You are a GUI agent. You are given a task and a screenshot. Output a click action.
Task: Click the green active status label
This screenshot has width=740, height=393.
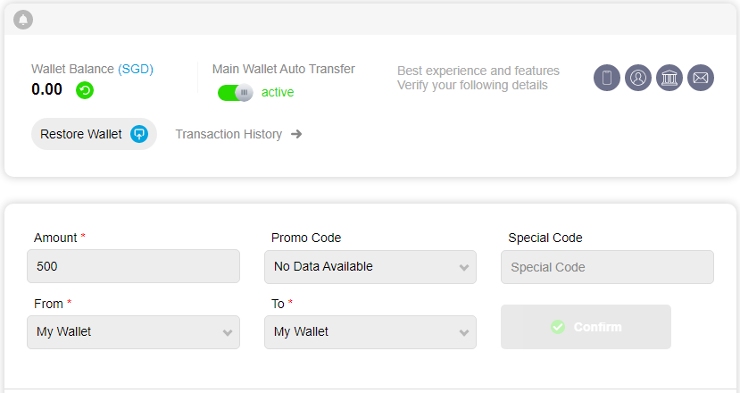278,92
